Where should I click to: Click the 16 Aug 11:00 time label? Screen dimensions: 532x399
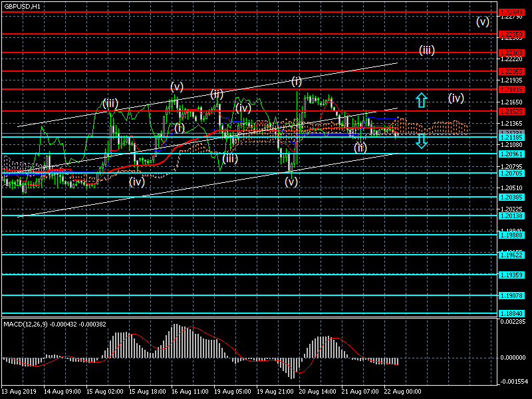(x=190, y=392)
